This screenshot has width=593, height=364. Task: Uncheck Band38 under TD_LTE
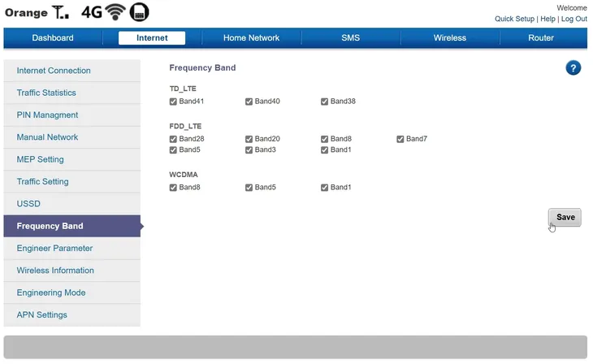click(324, 102)
